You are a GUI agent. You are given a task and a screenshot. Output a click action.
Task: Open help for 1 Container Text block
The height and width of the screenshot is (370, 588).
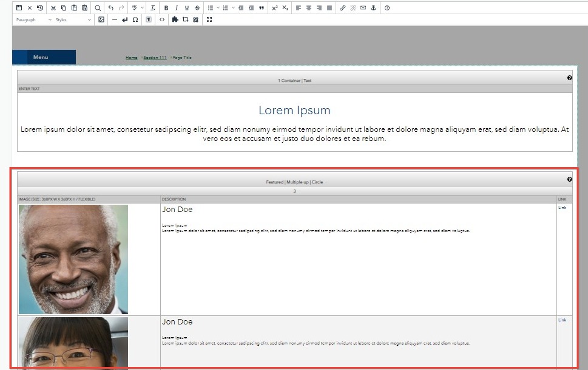pyautogui.click(x=570, y=78)
